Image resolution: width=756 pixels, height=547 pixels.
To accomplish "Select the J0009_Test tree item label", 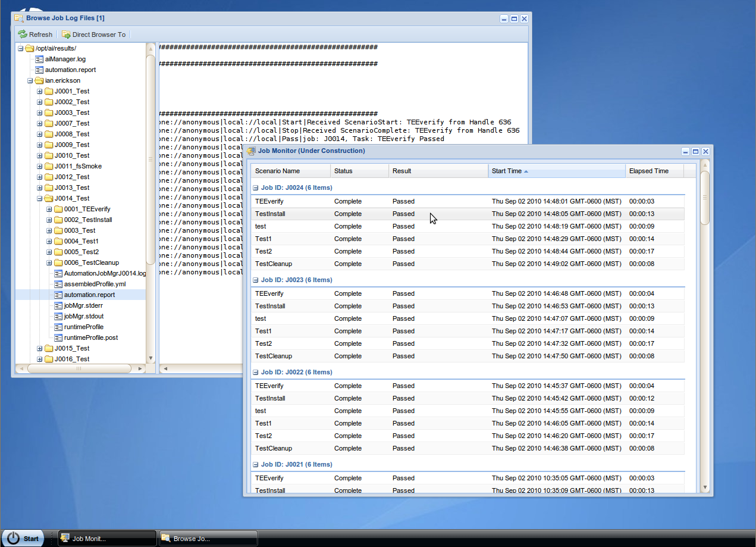I will pyautogui.click(x=72, y=145).
